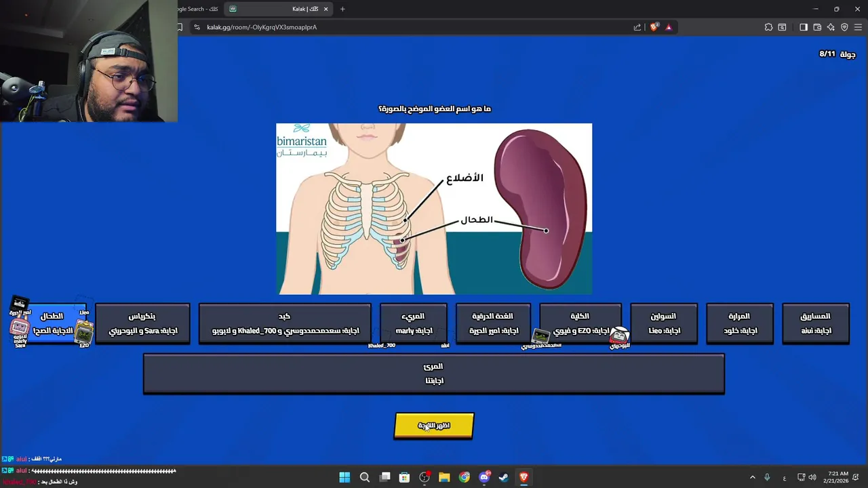Open the network status tray icon

tap(801, 477)
